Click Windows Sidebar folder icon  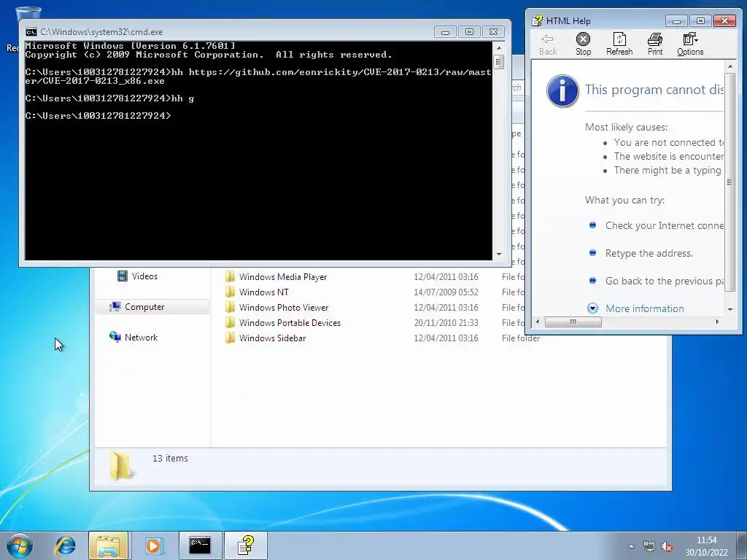(x=230, y=338)
